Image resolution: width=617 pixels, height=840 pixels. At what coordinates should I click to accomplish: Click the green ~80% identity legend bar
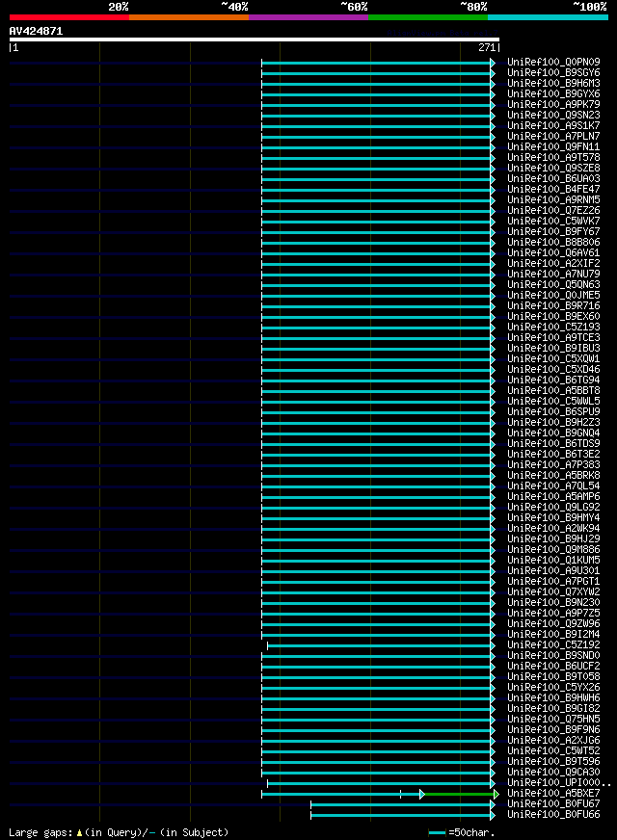428,17
